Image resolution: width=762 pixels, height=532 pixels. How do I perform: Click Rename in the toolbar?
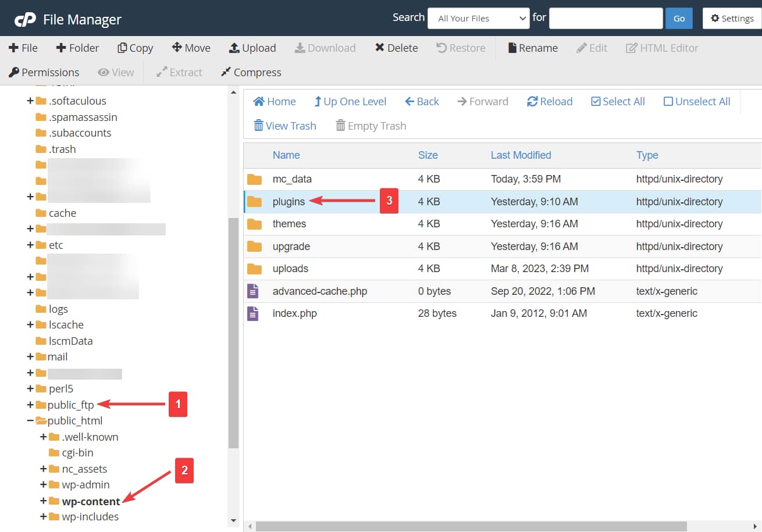pos(532,48)
